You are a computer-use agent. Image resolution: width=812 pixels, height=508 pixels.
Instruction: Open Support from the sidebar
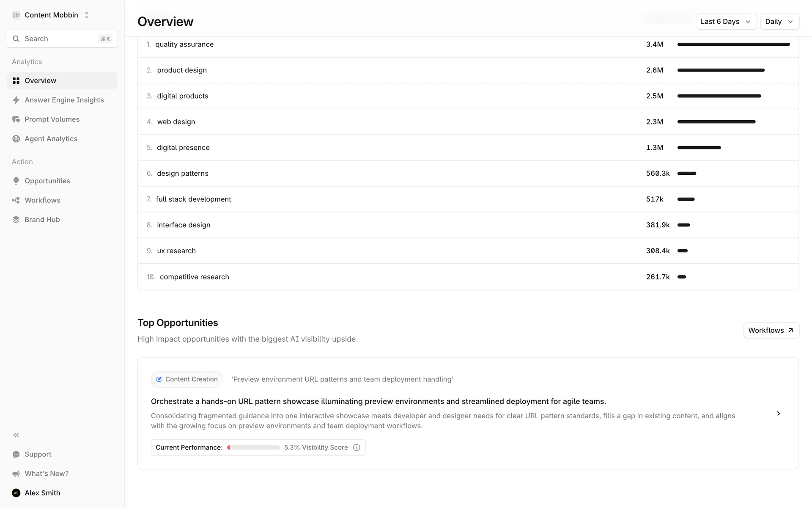pyautogui.click(x=38, y=454)
